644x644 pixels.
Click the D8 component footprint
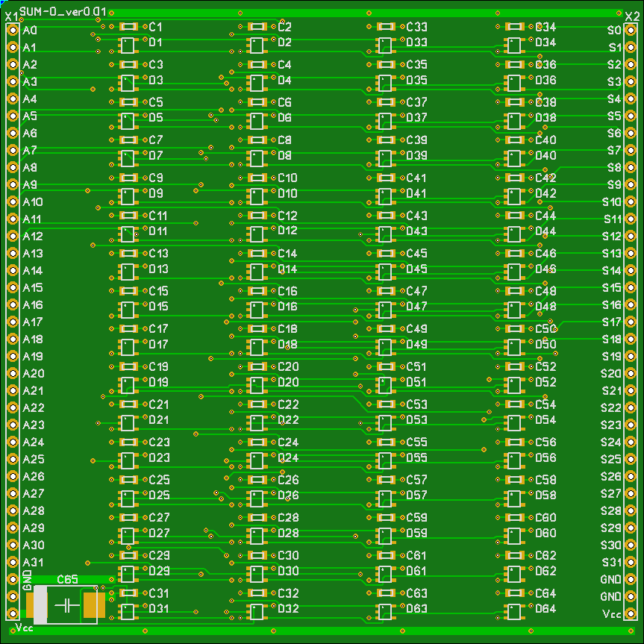coord(257,158)
